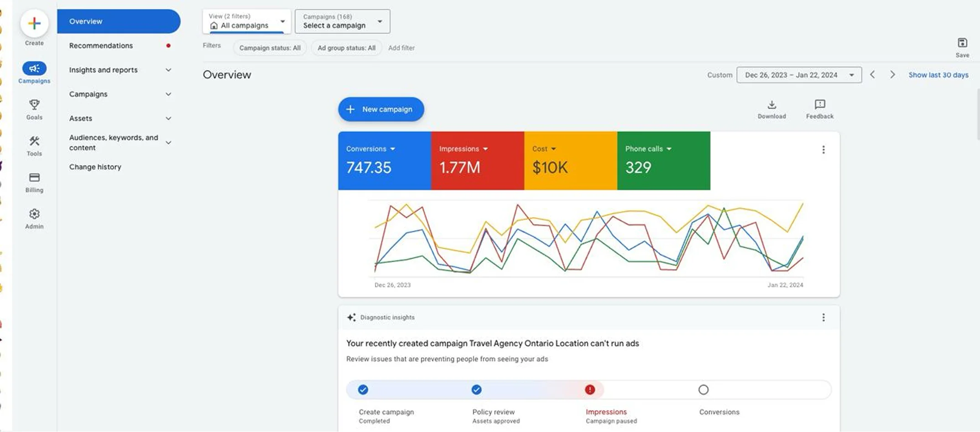Image resolution: width=980 pixels, height=432 pixels.
Task: Open the Admin gear icon
Action: [34, 214]
